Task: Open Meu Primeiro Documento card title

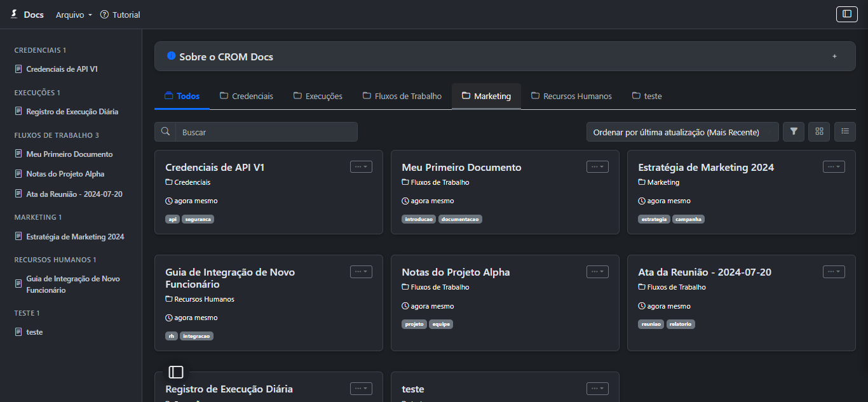Action: tap(461, 168)
